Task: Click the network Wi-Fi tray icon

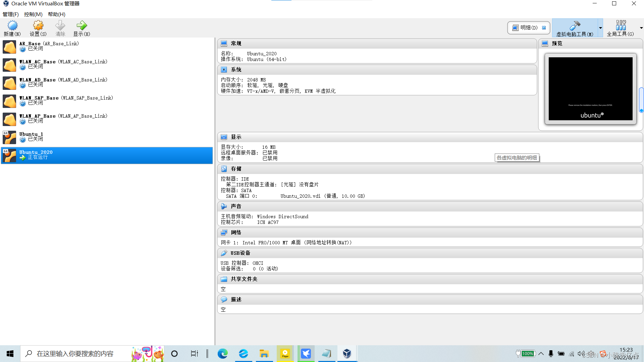Action: 572,354
